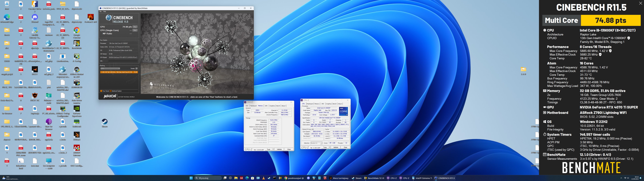
Task: Close the BenchMate result overlay panel
Action: pos(640,3)
